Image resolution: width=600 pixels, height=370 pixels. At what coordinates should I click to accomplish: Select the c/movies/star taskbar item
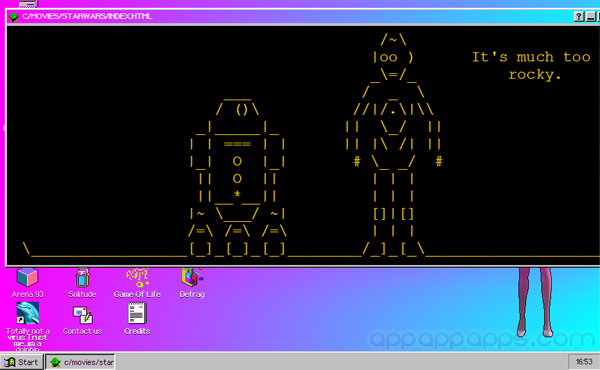80,362
